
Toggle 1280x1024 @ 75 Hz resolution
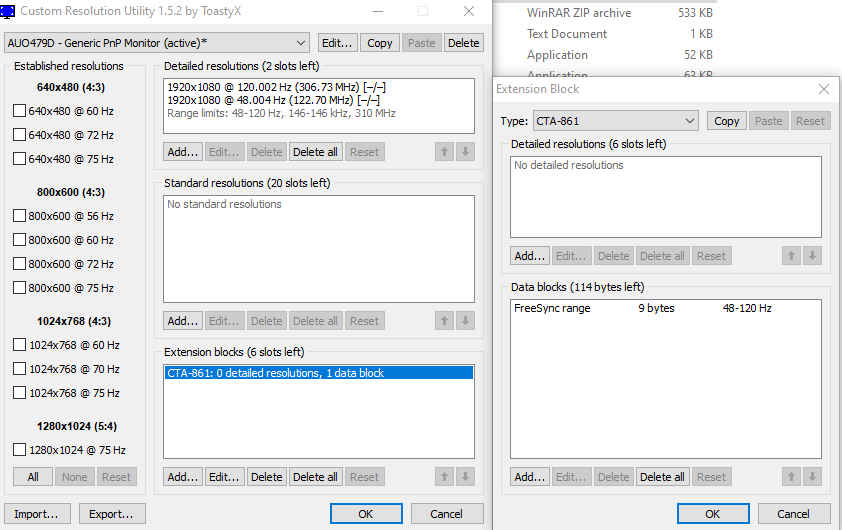coord(19,450)
